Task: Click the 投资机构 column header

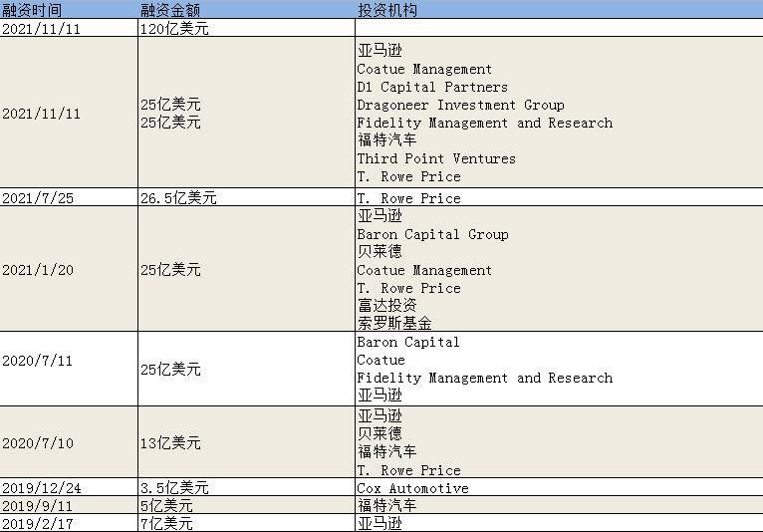Action: 387,10
